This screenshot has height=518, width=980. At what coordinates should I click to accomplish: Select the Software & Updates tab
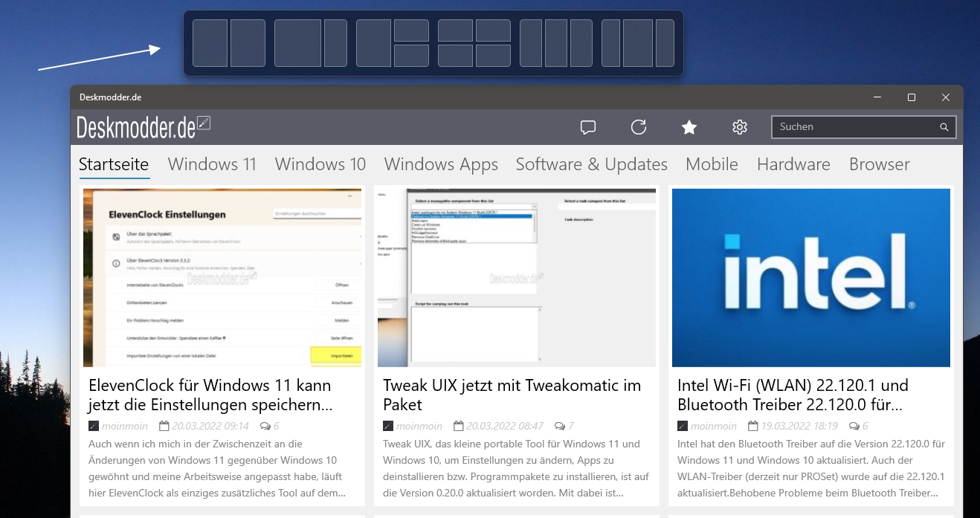click(x=592, y=165)
